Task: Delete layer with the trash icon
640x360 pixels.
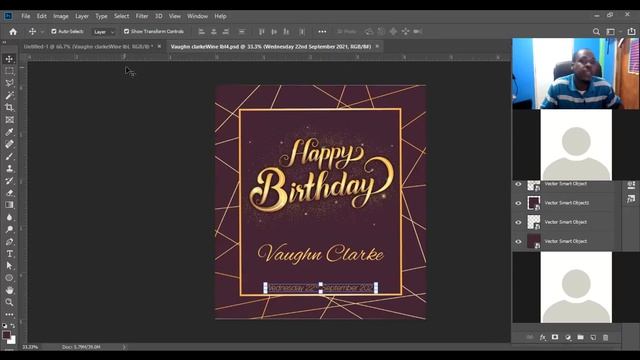Action: point(606,338)
